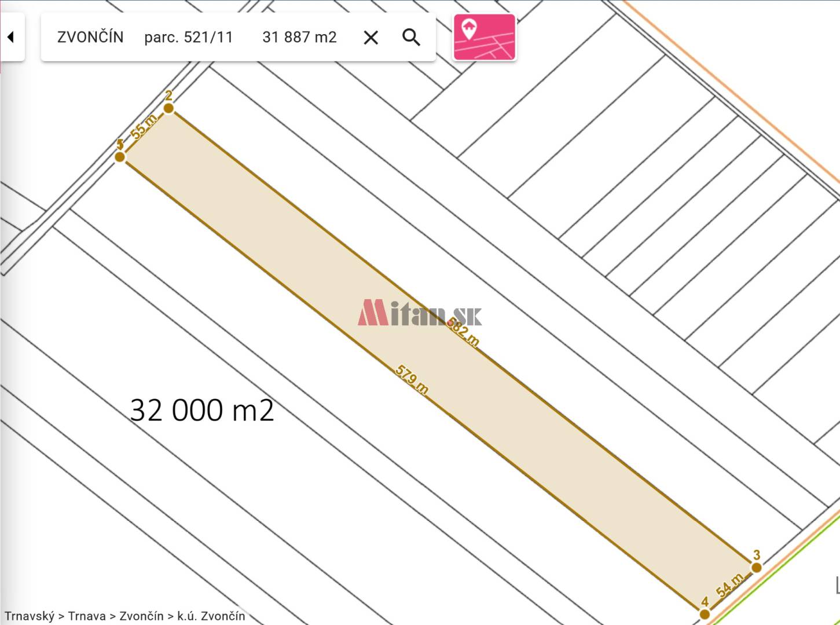Collapse the side panel with the left arrow
The width and height of the screenshot is (840, 625).
point(10,38)
